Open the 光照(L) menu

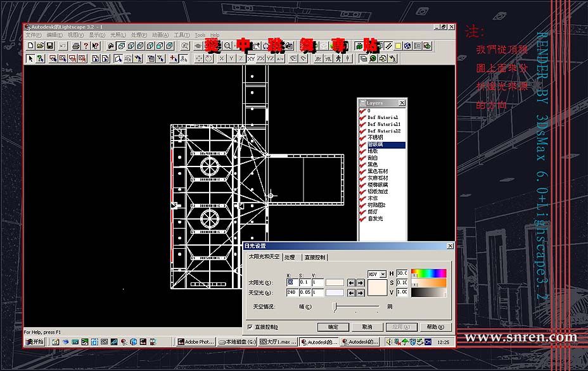(118, 35)
